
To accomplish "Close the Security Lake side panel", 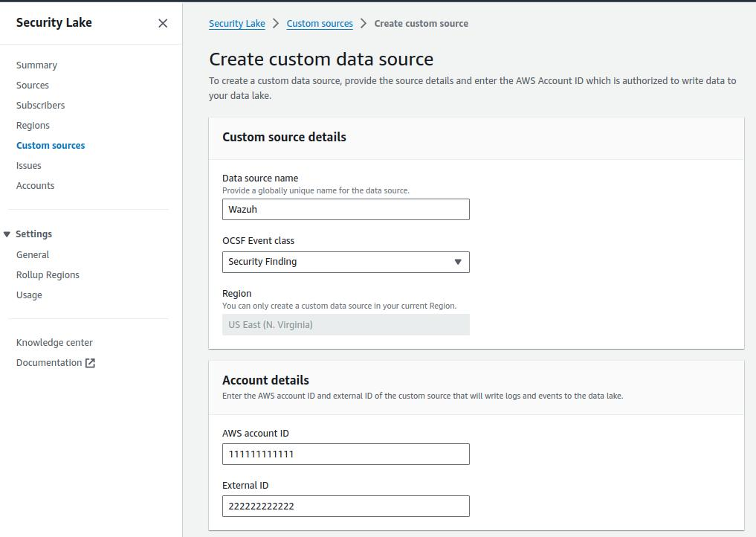I will pyautogui.click(x=163, y=23).
